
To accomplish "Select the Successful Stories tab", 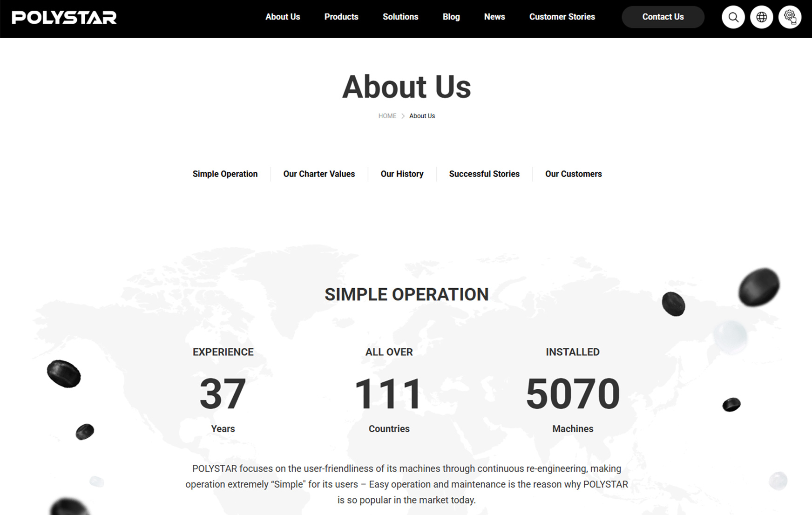I will coord(484,174).
